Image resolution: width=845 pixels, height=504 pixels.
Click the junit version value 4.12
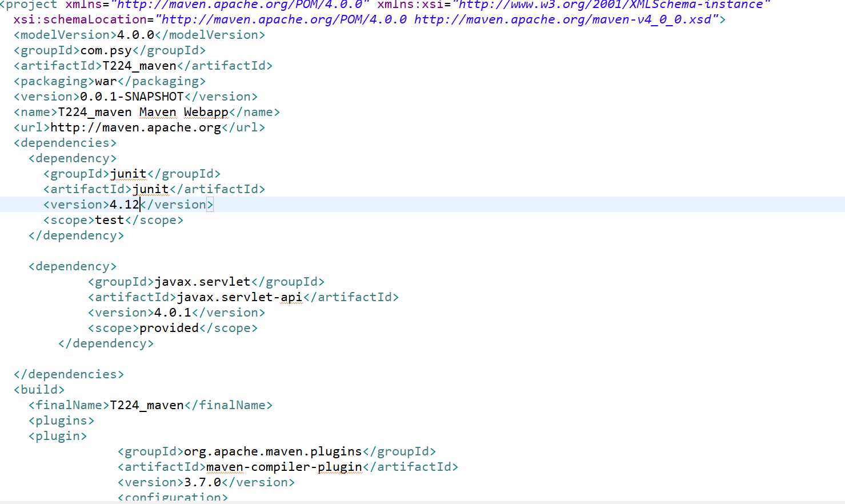(x=125, y=205)
